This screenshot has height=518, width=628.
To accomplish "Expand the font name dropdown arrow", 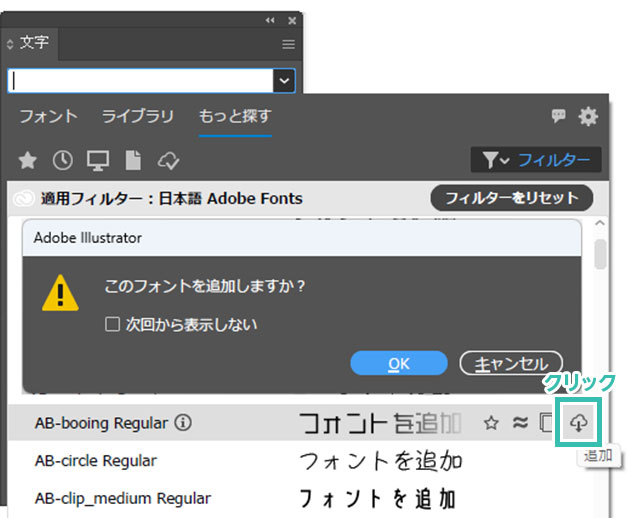I will pyautogui.click(x=285, y=81).
